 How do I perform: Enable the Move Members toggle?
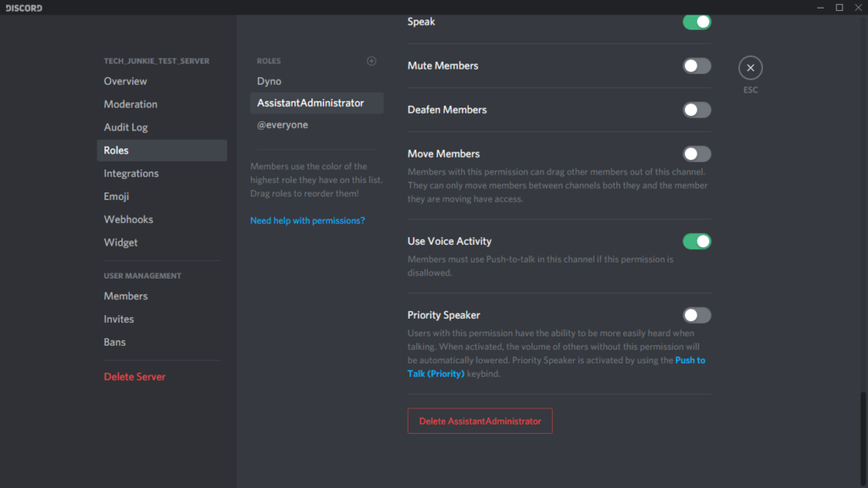(697, 154)
